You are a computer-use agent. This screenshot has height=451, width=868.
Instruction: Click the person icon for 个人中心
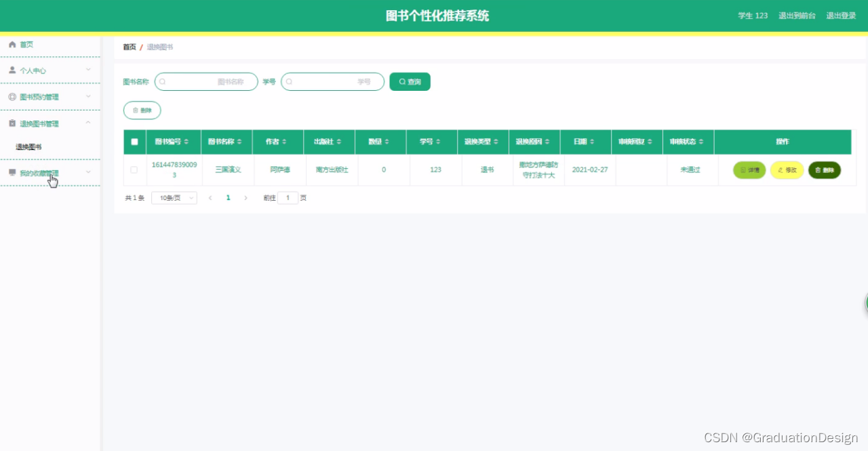pos(12,70)
